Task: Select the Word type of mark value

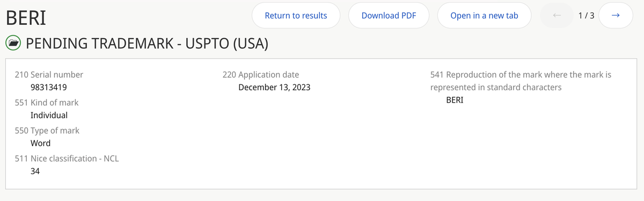Action: pos(40,143)
